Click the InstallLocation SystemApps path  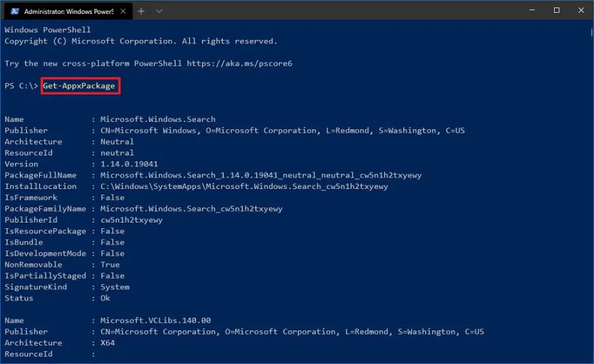(244, 186)
